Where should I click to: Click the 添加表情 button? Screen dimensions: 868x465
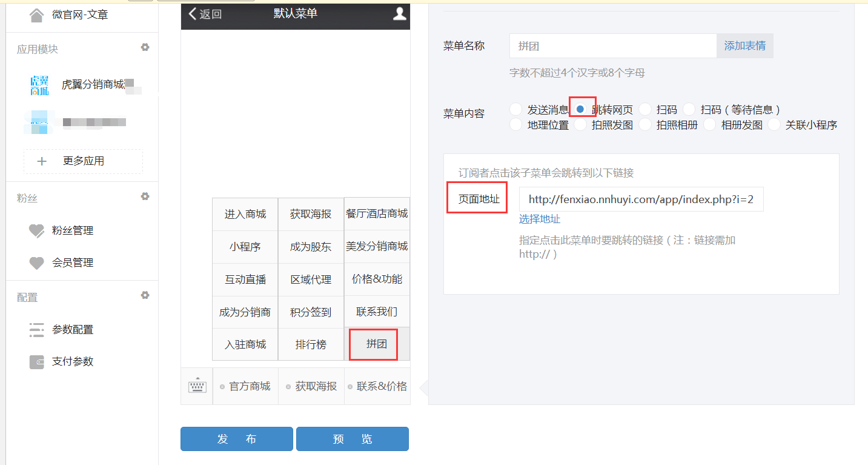click(745, 45)
